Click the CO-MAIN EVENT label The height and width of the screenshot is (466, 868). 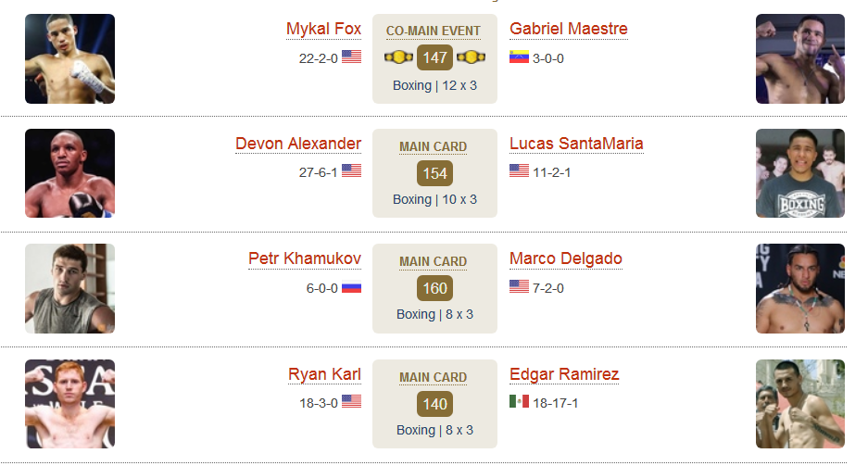pos(434,31)
